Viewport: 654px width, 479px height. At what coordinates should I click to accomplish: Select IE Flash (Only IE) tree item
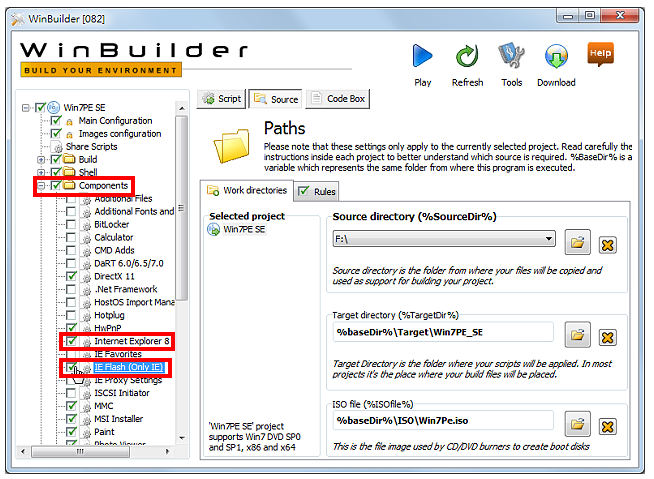click(x=128, y=367)
